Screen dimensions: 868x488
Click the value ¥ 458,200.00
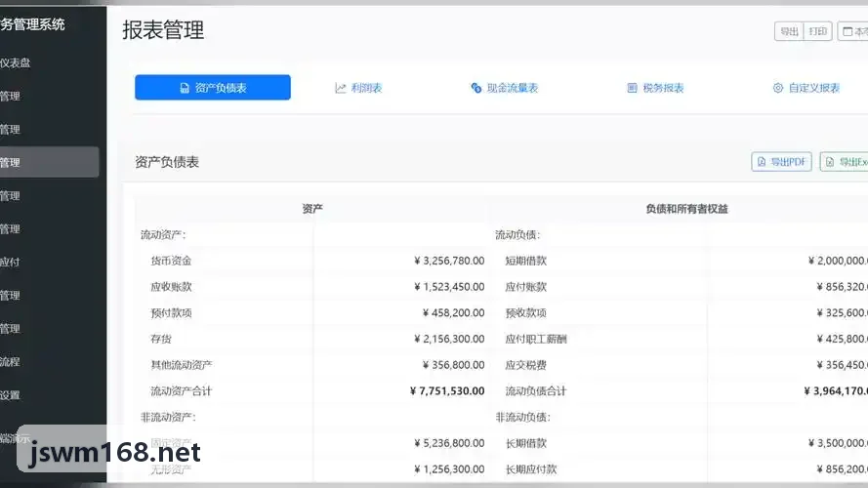click(453, 312)
